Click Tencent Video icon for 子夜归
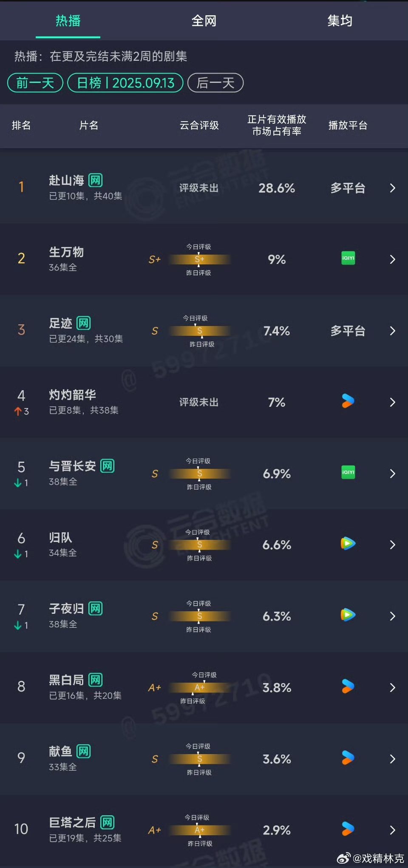Screen dimensions: 408x868 coord(348,615)
